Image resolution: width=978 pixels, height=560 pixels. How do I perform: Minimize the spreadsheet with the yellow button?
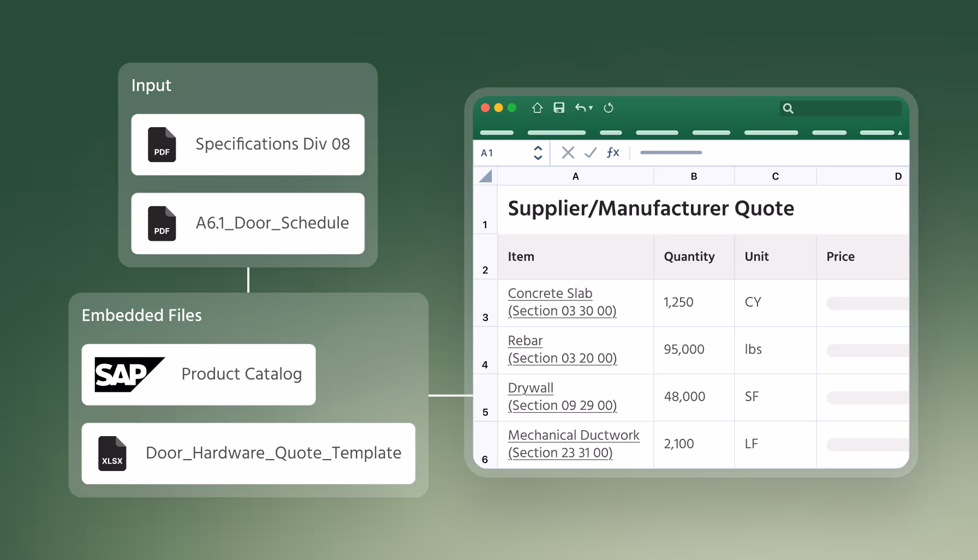coord(498,108)
